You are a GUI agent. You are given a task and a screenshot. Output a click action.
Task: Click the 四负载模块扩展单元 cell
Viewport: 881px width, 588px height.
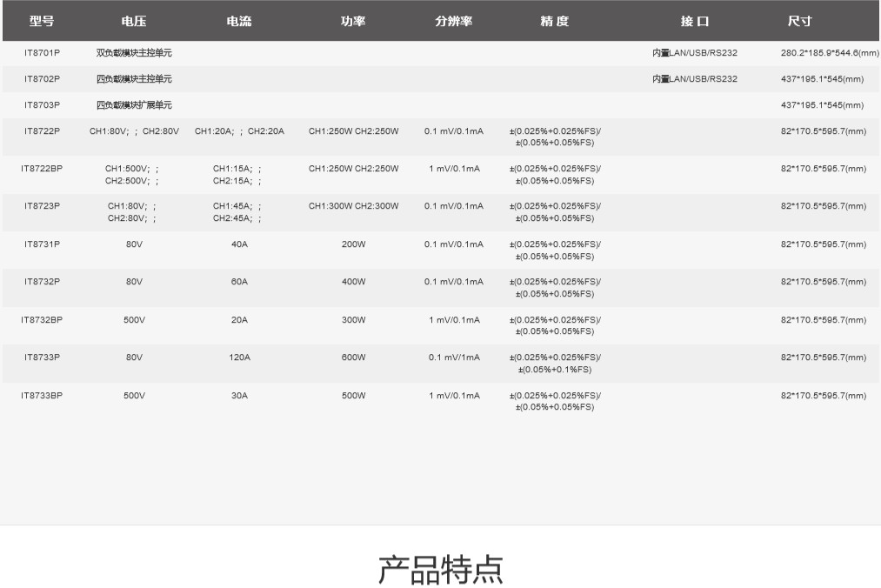pyautogui.click(x=134, y=105)
